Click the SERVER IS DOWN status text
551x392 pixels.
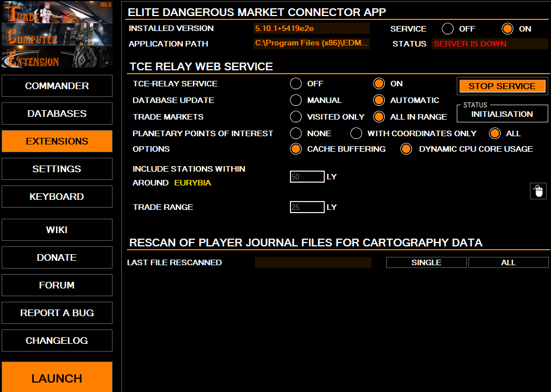(470, 44)
